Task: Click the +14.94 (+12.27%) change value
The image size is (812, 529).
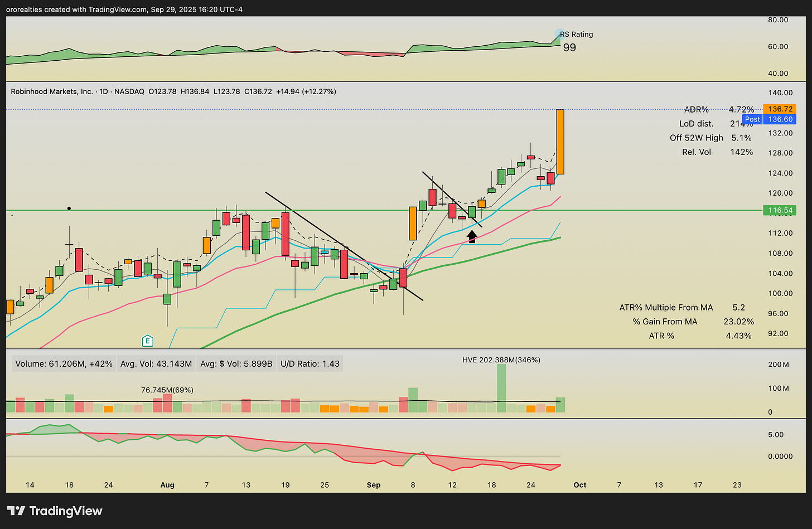Action: click(305, 91)
